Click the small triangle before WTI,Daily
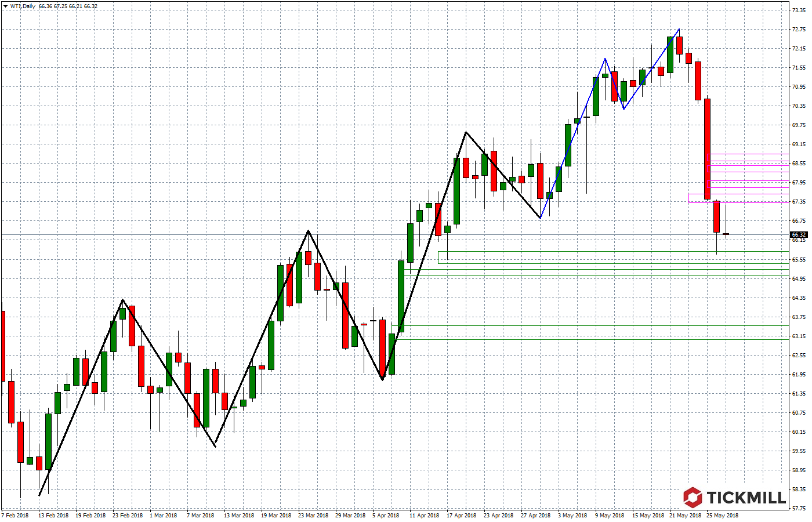 pyautogui.click(x=5, y=6)
